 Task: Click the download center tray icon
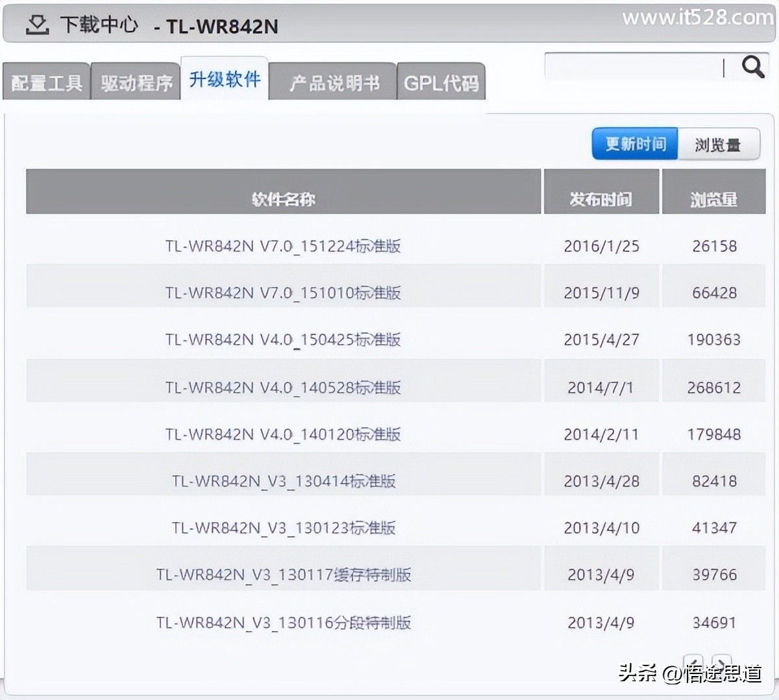click(38, 25)
